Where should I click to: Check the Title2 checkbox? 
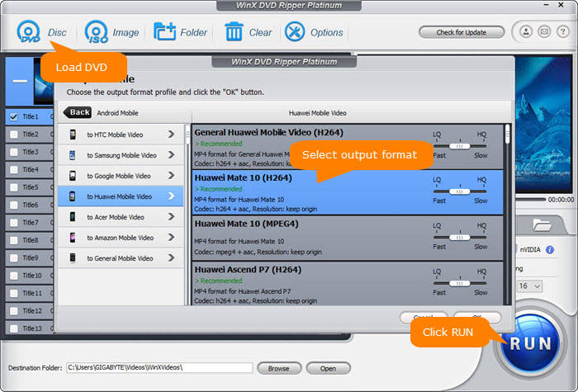pyautogui.click(x=14, y=135)
